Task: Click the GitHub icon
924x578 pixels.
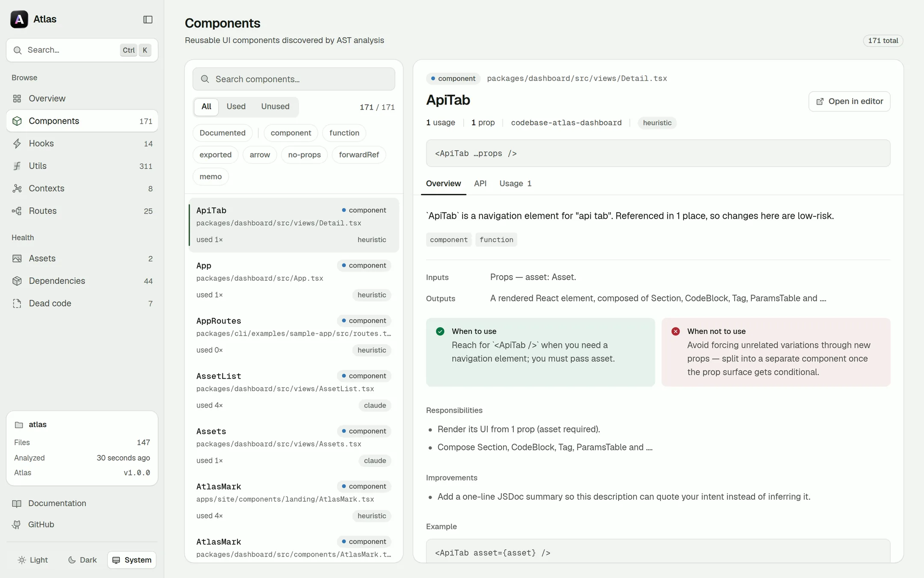Action: coord(17,524)
